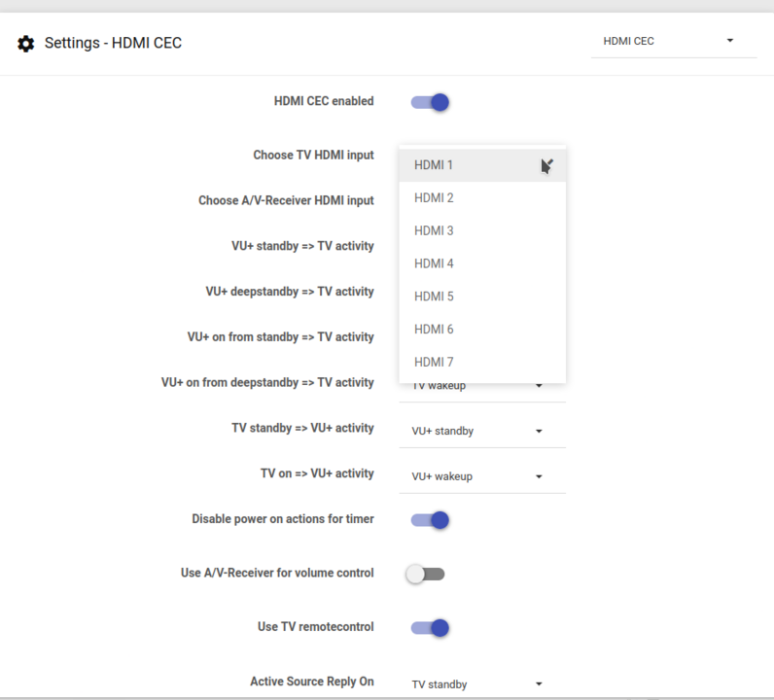Image resolution: width=774 pixels, height=700 pixels.
Task: Expand the TV standby => VU+ activity dropdown
Action: pyautogui.click(x=481, y=431)
